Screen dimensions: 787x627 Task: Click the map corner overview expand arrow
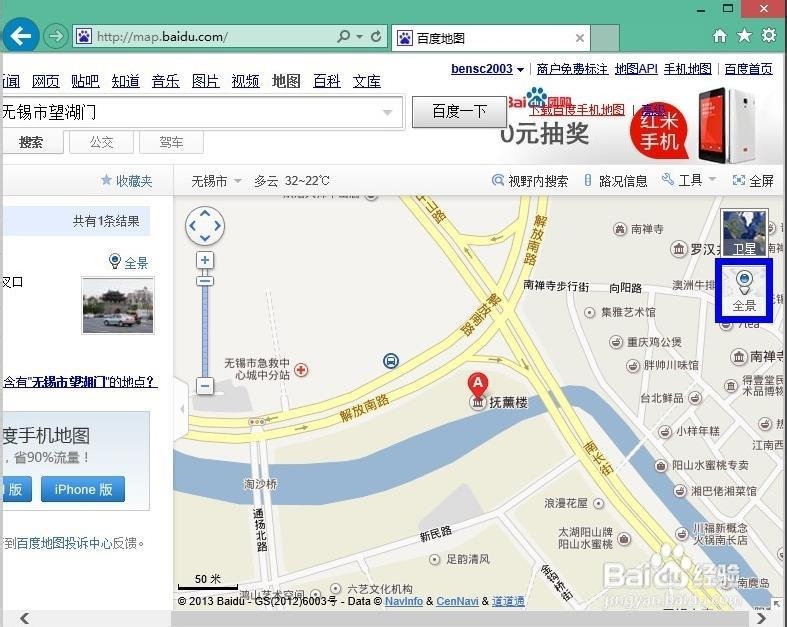(776, 604)
